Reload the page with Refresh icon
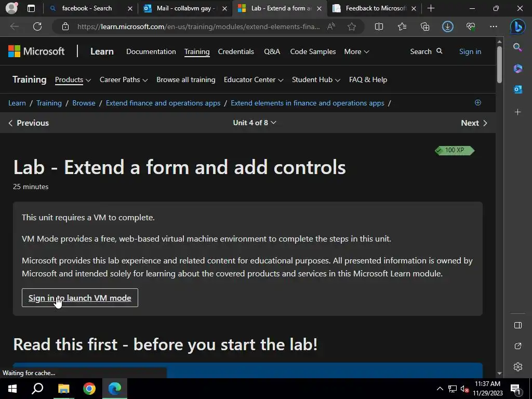The image size is (532, 399). pos(37,26)
